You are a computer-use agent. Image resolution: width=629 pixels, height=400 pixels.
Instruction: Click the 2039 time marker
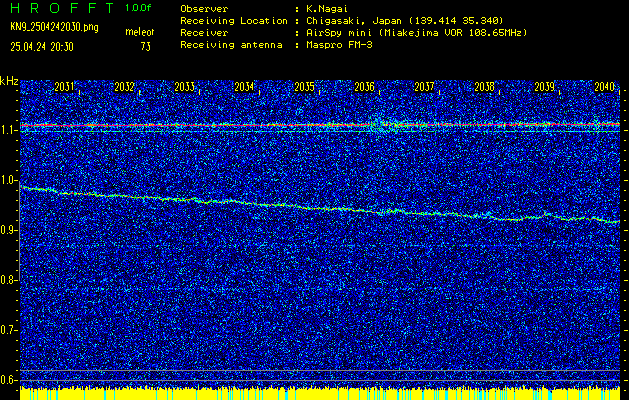[x=545, y=87]
